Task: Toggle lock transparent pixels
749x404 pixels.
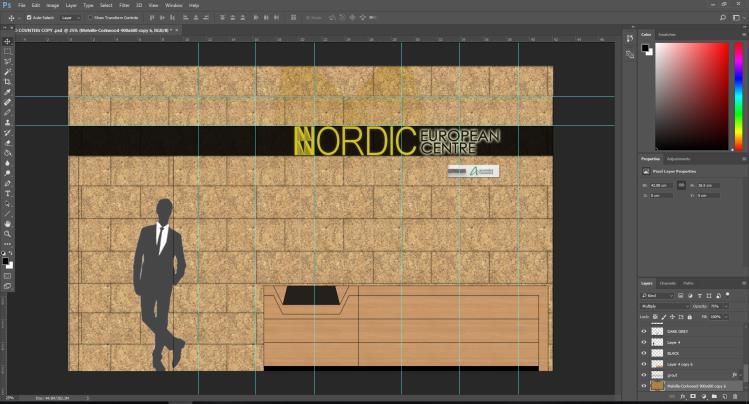Action: (655, 317)
